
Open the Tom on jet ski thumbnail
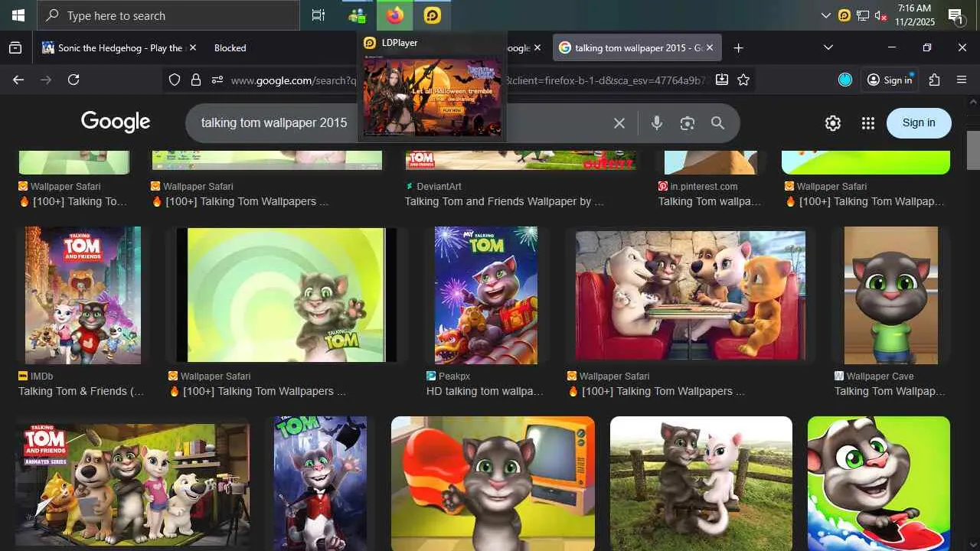(x=879, y=484)
